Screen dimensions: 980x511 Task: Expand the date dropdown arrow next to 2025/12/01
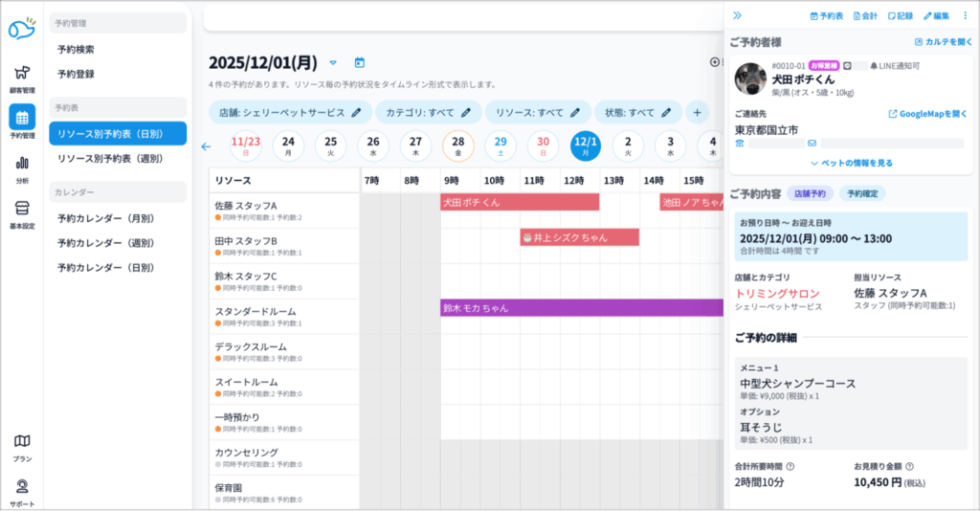click(x=333, y=63)
